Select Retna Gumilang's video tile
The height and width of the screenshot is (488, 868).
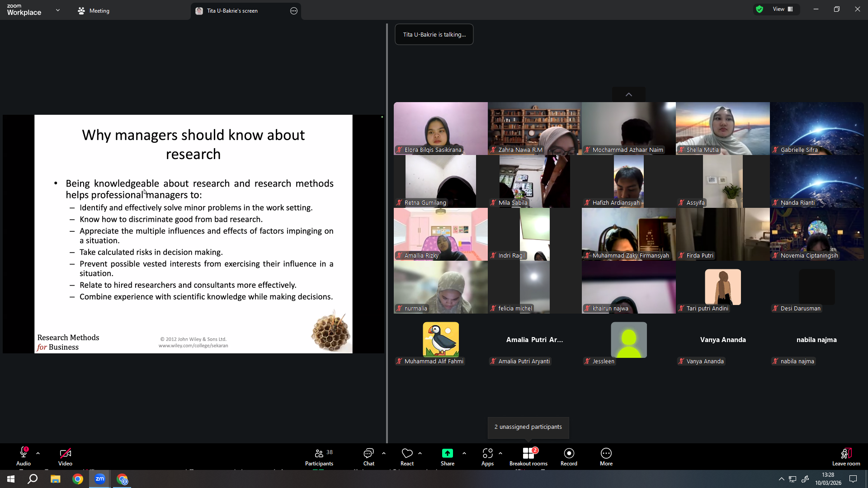point(441,181)
